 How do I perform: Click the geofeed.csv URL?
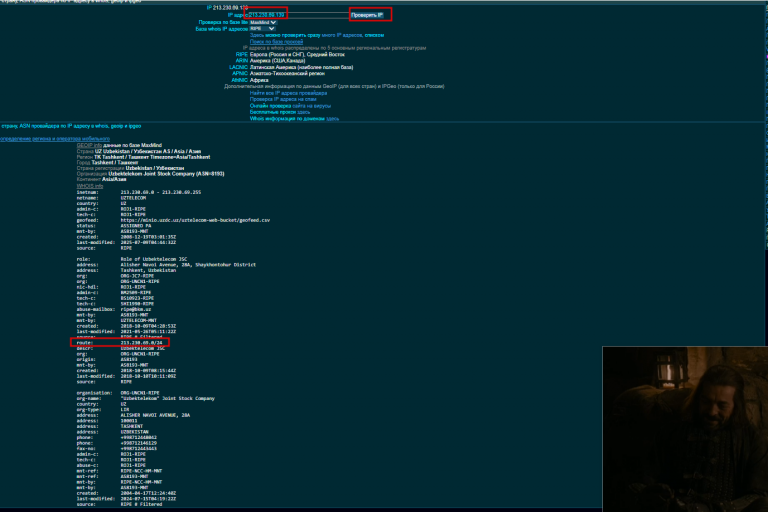(x=195, y=220)
